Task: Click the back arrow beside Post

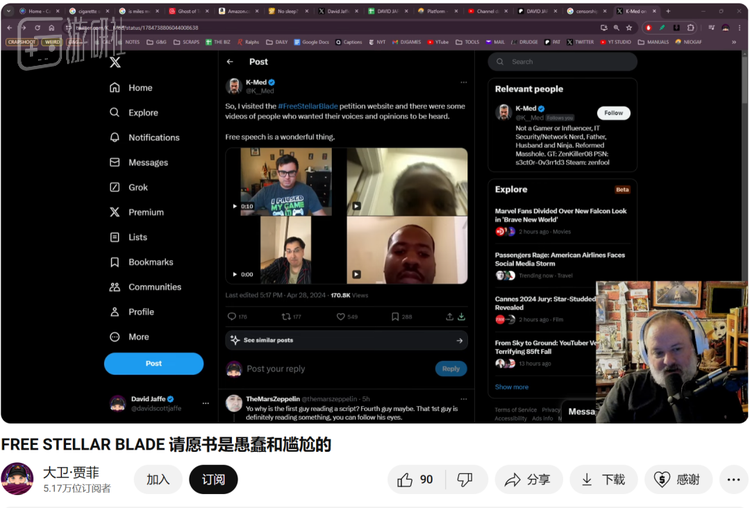Action: pyautogui.click(x=232, y=62)
